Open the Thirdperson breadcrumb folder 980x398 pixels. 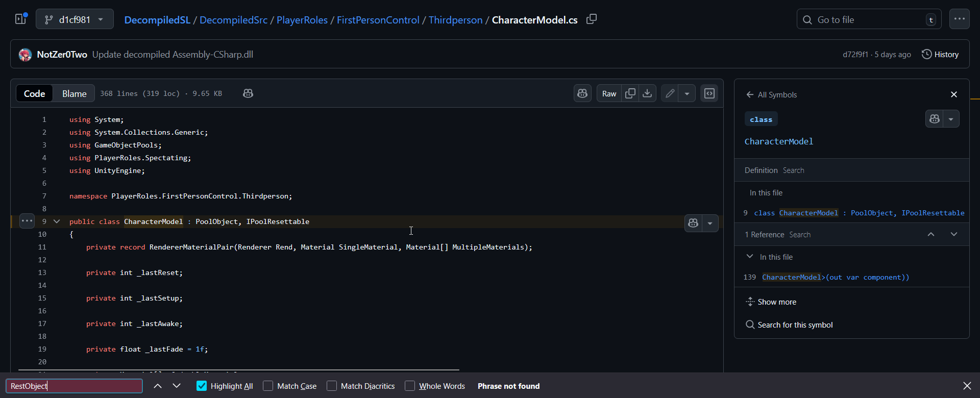[455, 20]
